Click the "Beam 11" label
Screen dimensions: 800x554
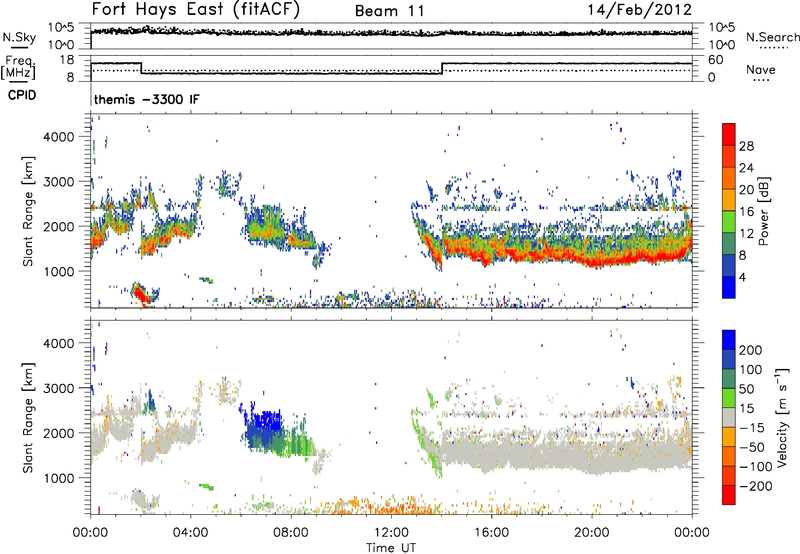tap(390, 11)
